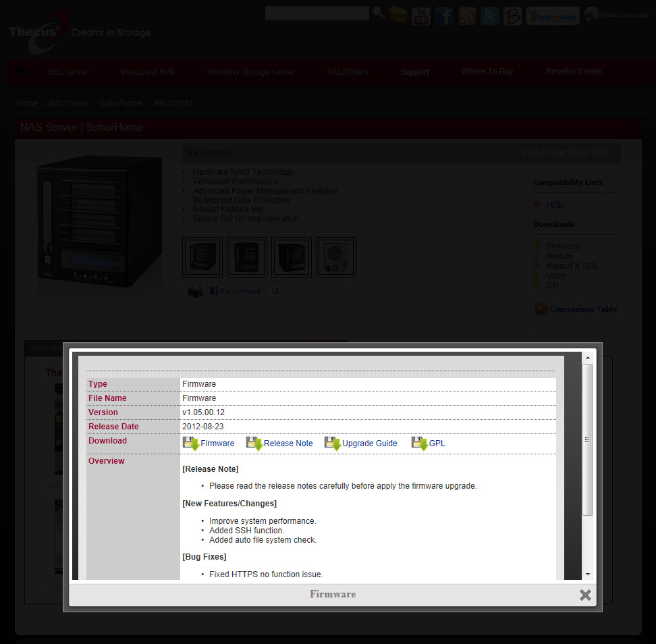Image resolution: width=656 pixels, height=644 pixels.
Task: Click the text 'Added SSH function.'
Action: pos(246,530)
